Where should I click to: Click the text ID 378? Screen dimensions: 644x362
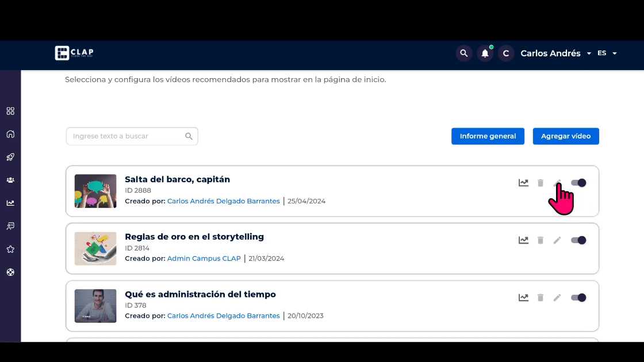point(136,305)
